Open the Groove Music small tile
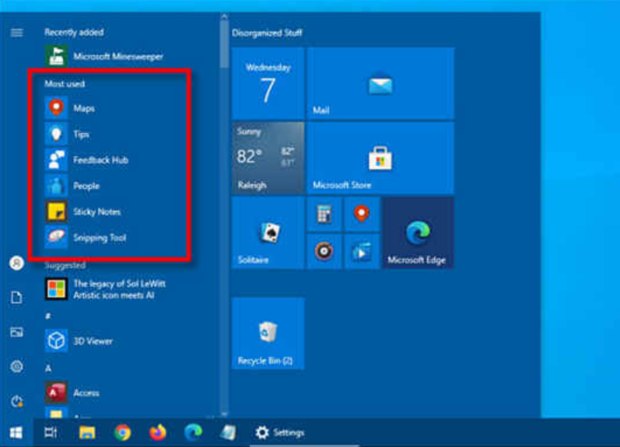Image resolution: width=620 pixels, height=447 pixels. click(324, 251)
